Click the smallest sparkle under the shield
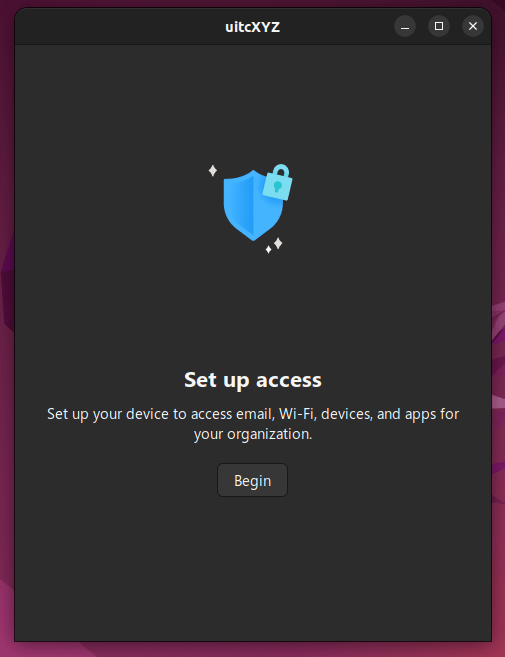Viewport: 505px width, 657px height. point(269,250)
